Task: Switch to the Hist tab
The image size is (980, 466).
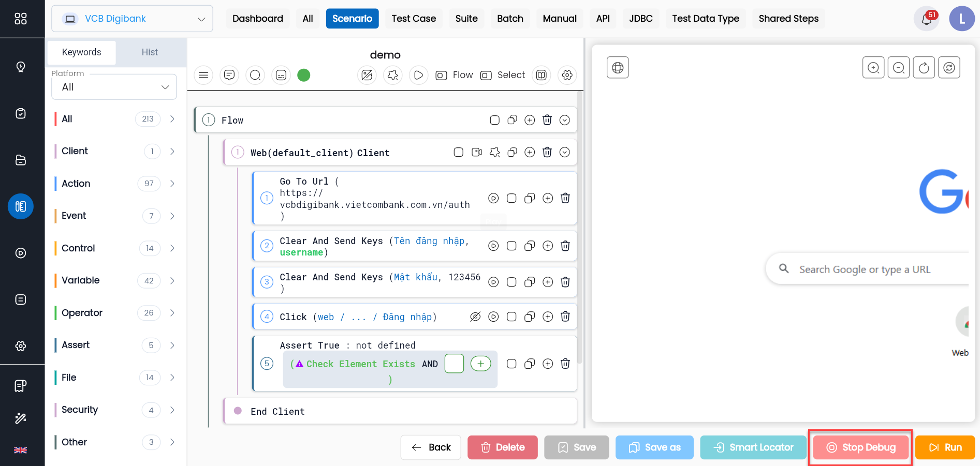Action: pos(150,52)
